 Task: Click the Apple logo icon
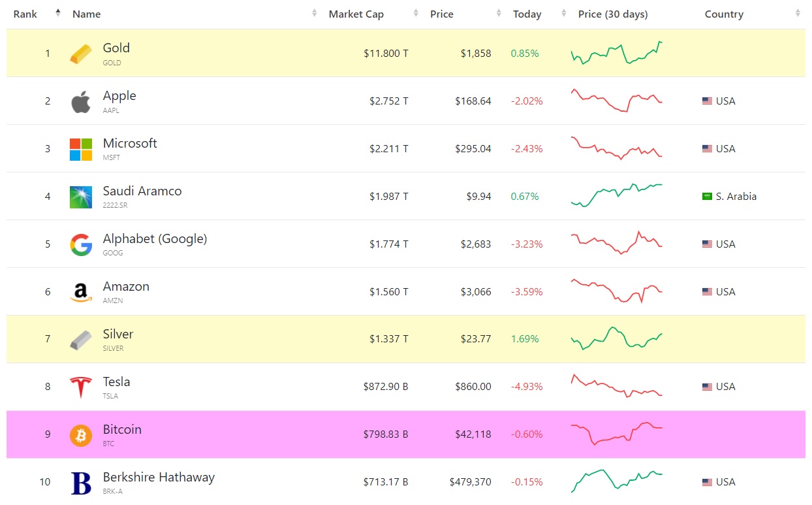(x=81, y=102)
